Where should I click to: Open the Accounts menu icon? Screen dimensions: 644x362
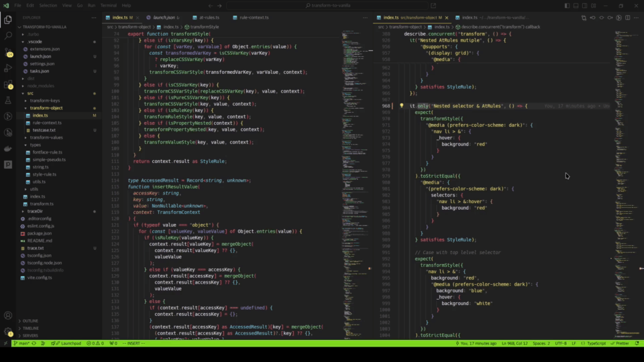(x=8, y=316)
